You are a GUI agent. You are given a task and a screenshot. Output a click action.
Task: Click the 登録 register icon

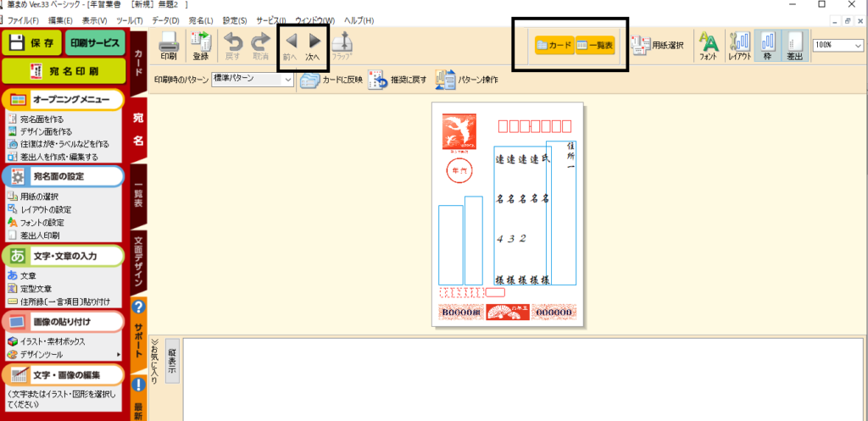[201, 45]
